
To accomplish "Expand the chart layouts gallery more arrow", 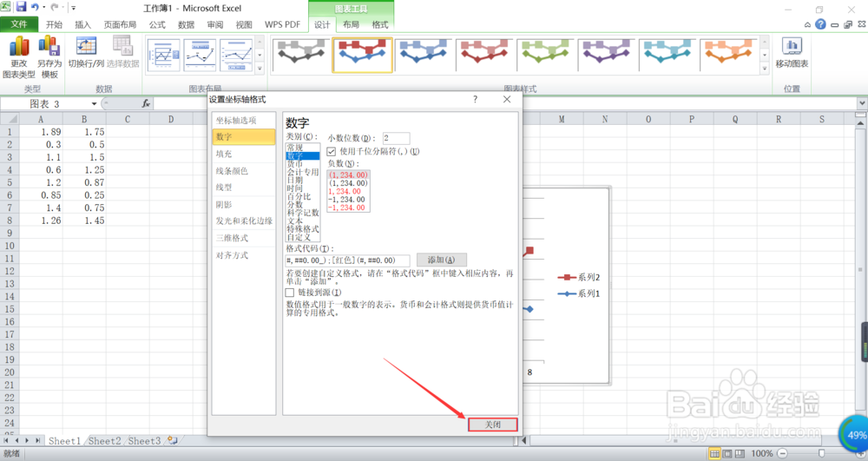I will (260, 69).
